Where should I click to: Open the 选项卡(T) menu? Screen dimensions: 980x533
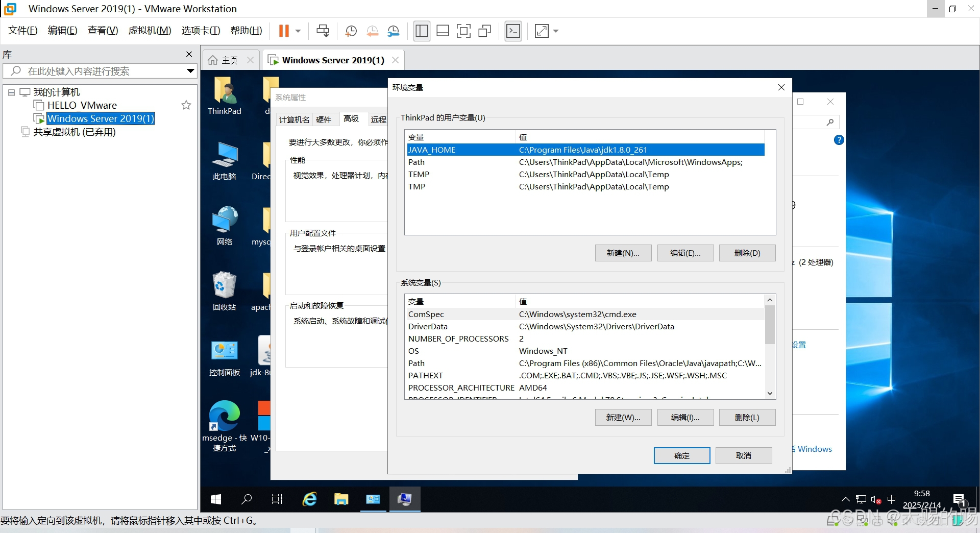(x=201, y=31)
